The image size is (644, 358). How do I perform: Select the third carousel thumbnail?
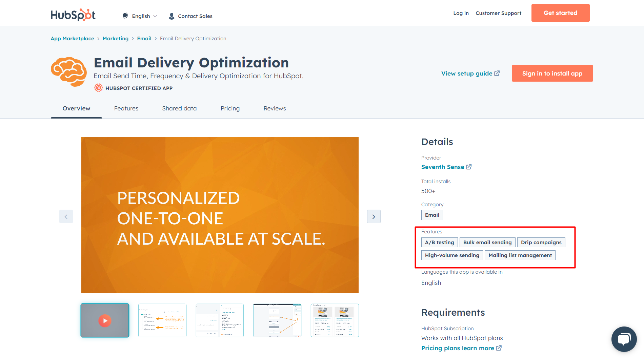click(x=220, y=320)
